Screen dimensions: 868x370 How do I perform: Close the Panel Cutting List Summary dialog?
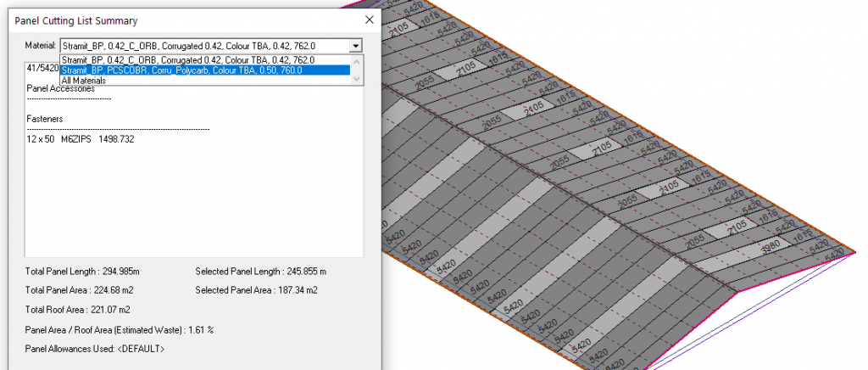click(x=369, y=19)
